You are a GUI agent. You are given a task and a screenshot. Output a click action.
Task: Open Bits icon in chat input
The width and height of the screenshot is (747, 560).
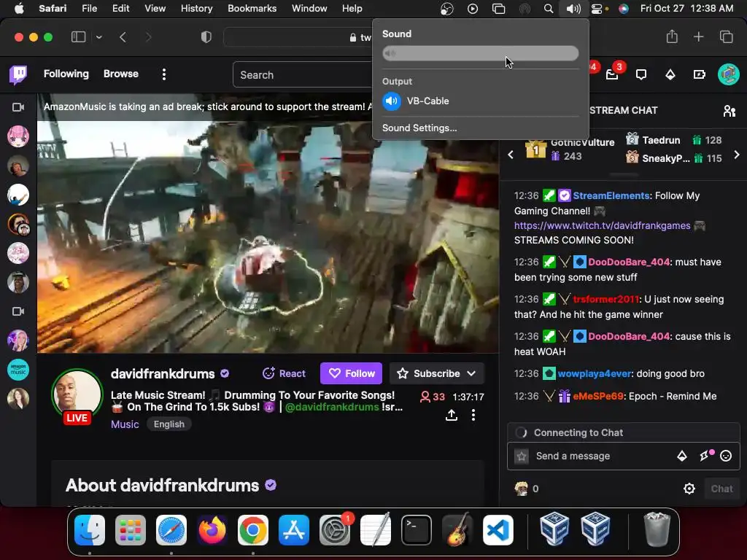pos(682,456)
